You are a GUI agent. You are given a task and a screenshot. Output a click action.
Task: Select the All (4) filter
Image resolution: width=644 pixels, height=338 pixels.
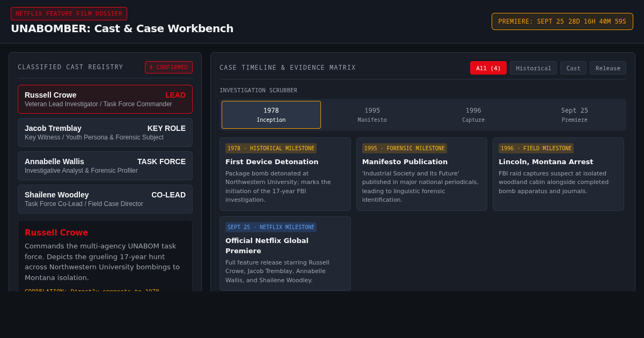pos(488,68)
